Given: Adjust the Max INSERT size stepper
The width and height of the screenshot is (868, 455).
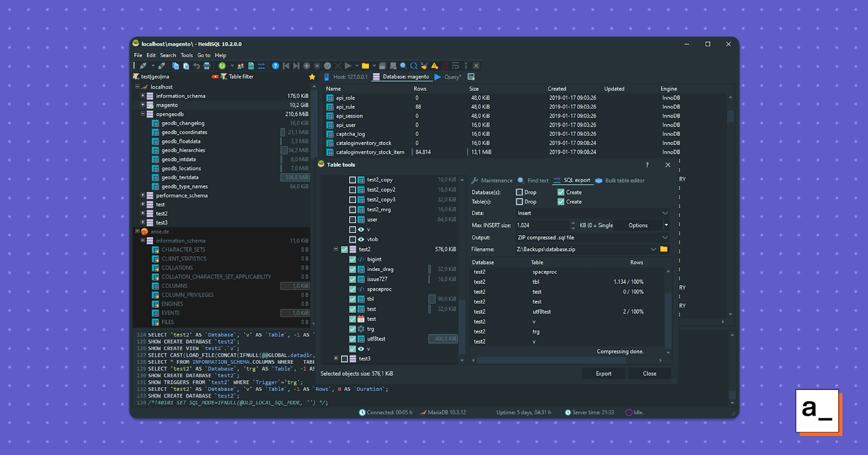Looking at the screenshot, I should click(573, 225).
